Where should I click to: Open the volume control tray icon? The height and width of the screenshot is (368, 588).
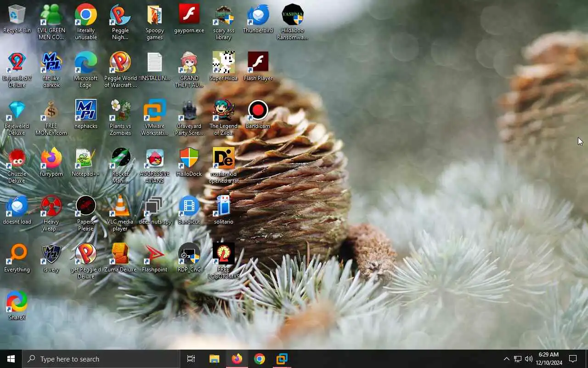coord(529,359)
